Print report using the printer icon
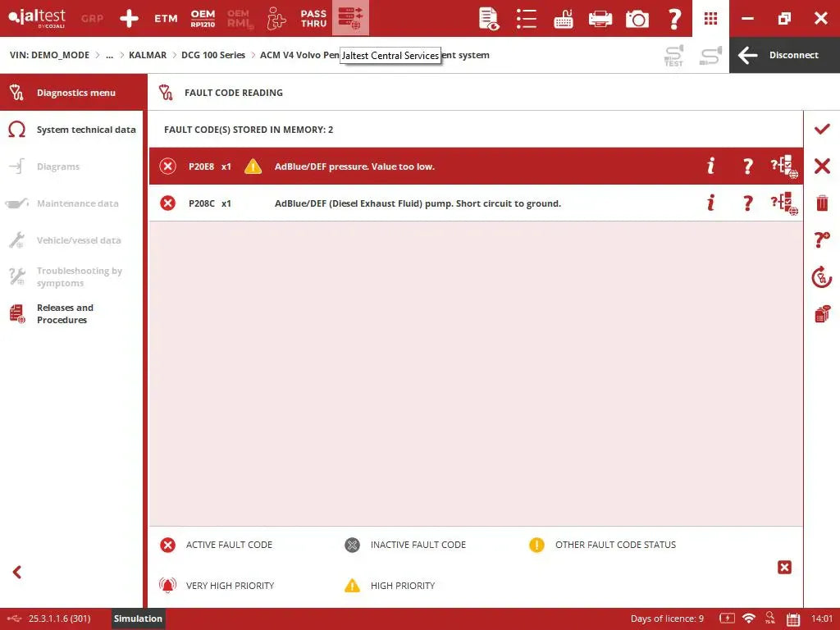The image size is (840, 630). [600, 18]
